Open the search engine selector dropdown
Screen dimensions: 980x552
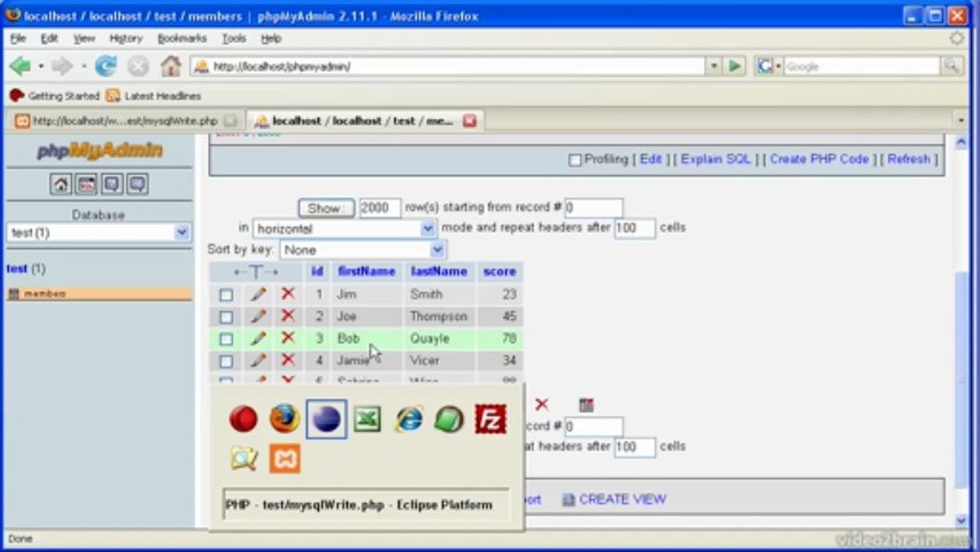pos(769,67)
